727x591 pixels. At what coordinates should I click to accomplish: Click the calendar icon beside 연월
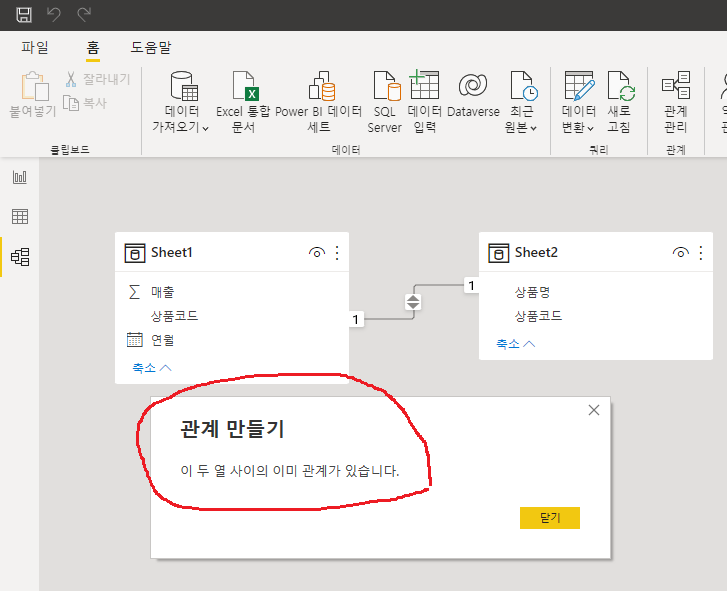134,340
